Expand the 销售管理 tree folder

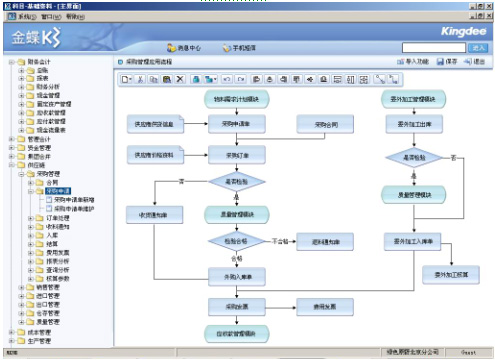point(21,287)
